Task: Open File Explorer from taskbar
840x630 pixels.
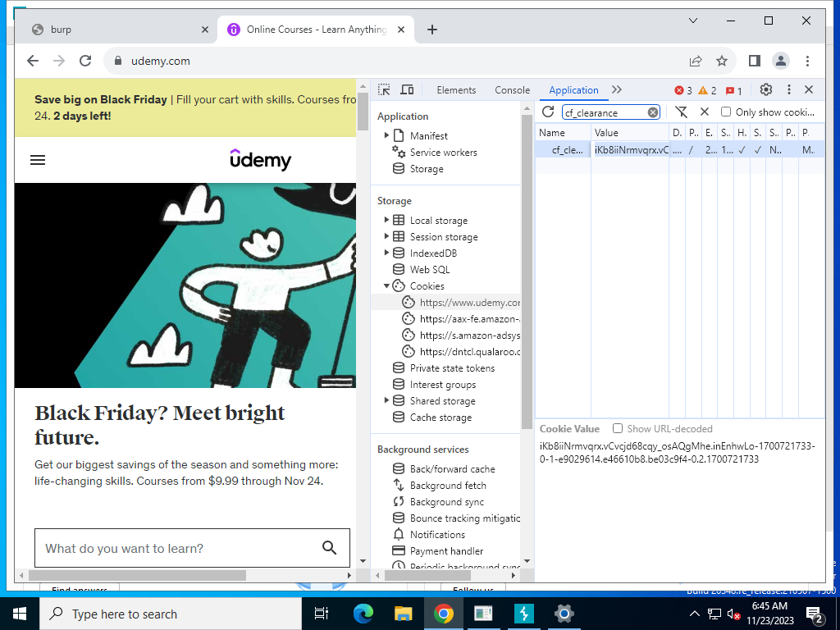Action: click(x=403, y=614)
